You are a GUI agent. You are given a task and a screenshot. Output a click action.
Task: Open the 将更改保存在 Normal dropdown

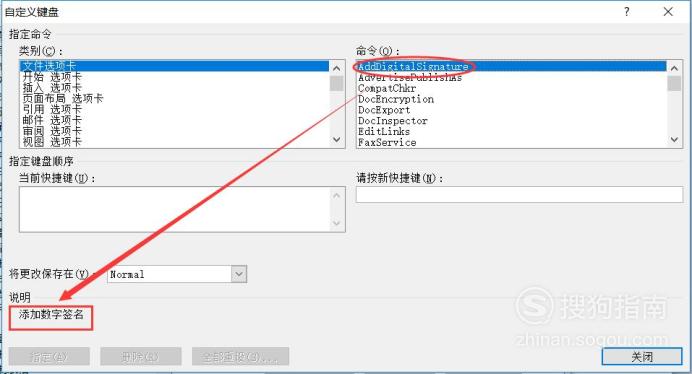coord(239,274)
